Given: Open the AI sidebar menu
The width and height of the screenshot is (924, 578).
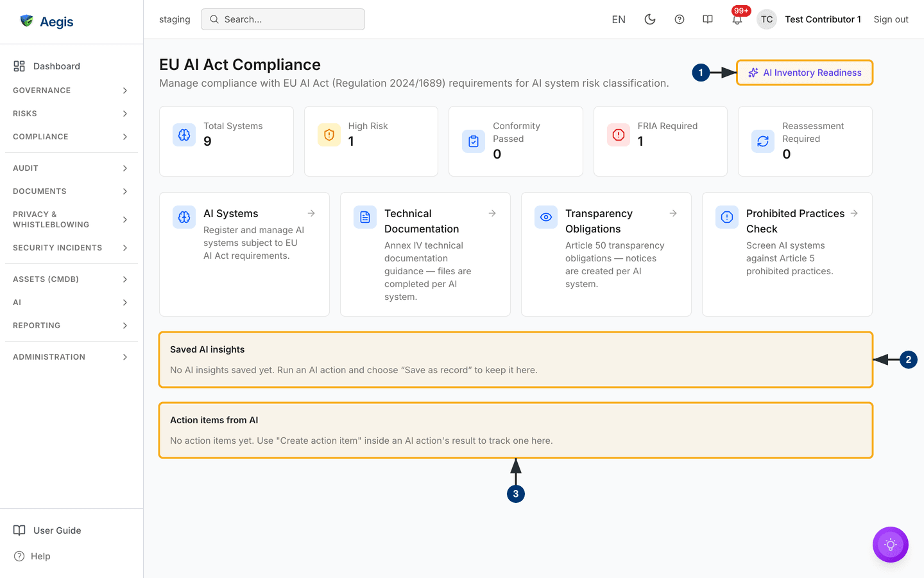Looking at the screenshot, I should (x=71, y=302).
